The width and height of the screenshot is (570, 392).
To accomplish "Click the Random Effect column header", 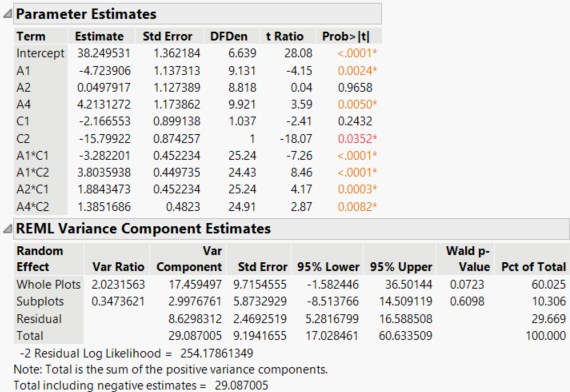I will pos(40,259).
